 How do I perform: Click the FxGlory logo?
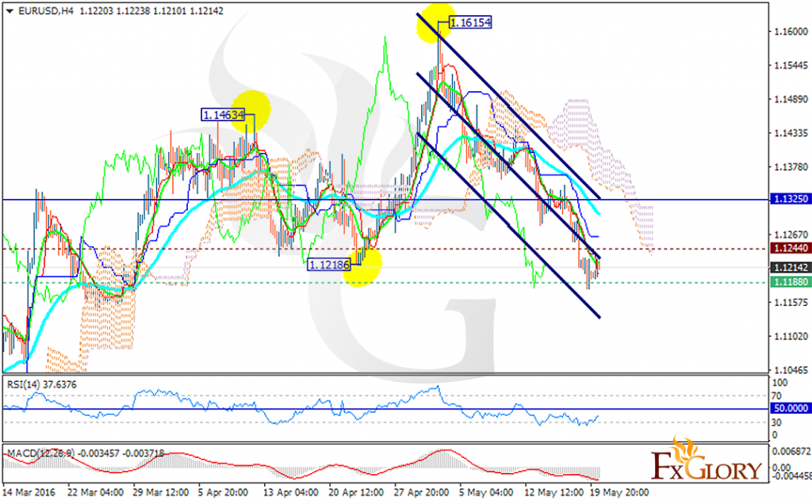(707, 460)
